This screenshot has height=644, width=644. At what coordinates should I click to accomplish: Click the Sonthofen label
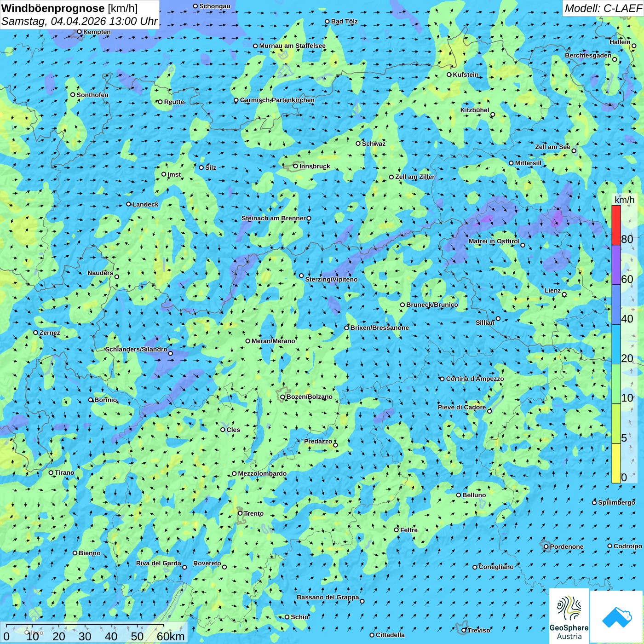pos(92,95)
